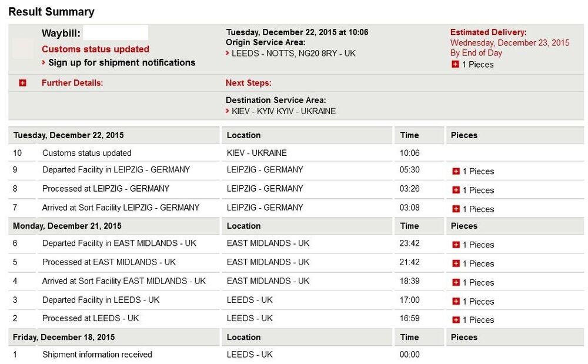Open the LEEDS - NOTTS origin service area link
This screenshot has height=364, width=588.
coord(293,53)
